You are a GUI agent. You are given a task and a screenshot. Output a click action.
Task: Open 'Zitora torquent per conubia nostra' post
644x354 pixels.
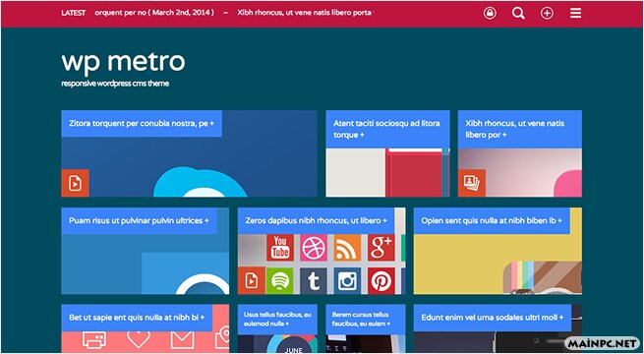[x=142, y=123]
